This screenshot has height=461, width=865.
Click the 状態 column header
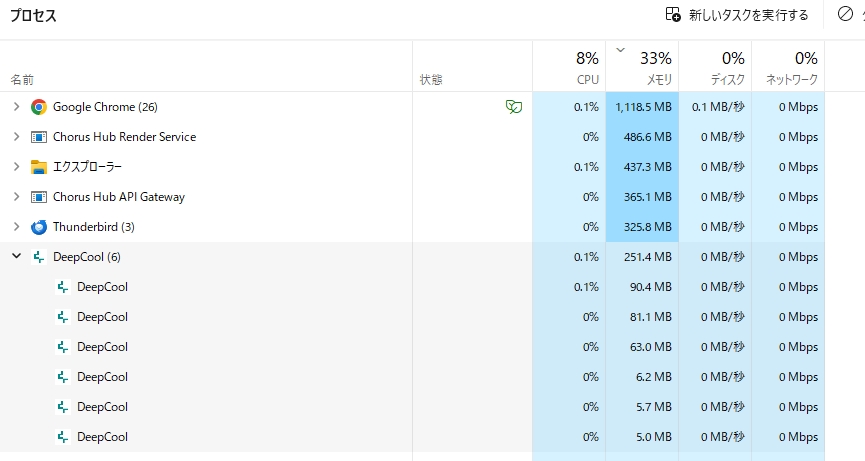coord(472,66)
